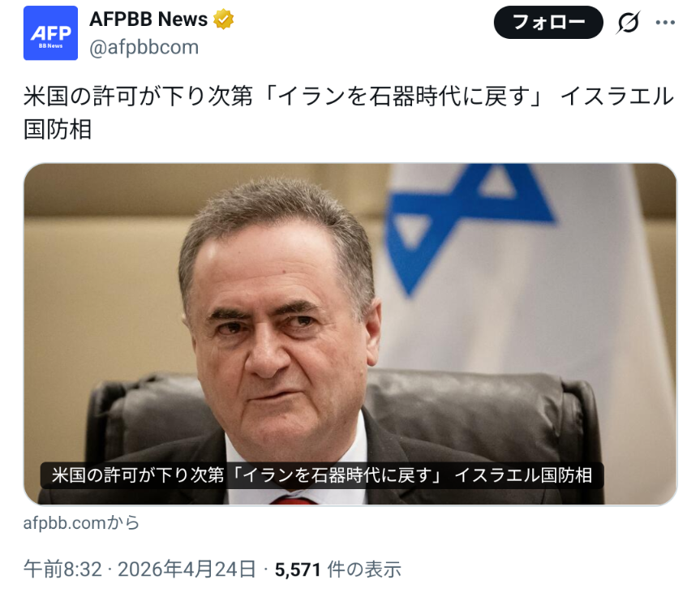The width and height of the screenshot is (700, 597).
Task: Click the 国防相 text on second line
Action: point(58,130)
